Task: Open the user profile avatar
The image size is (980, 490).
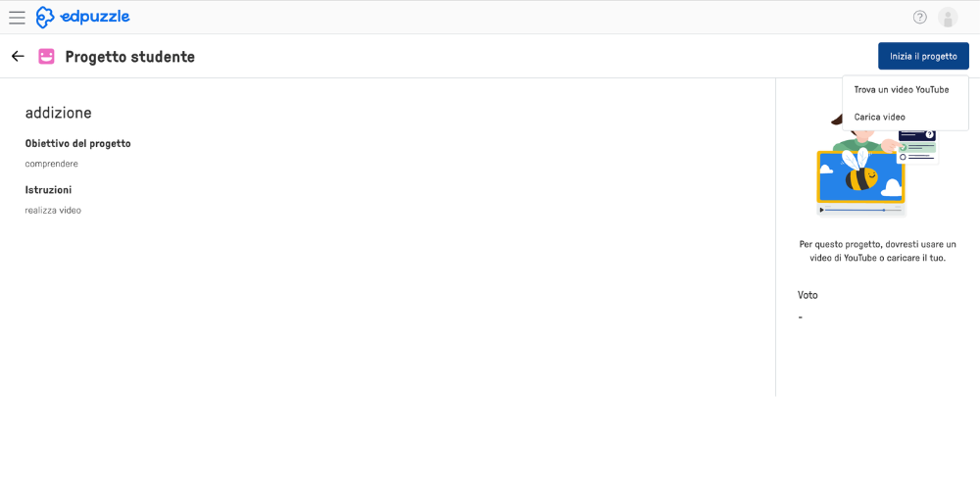Action: coord(948,18)
